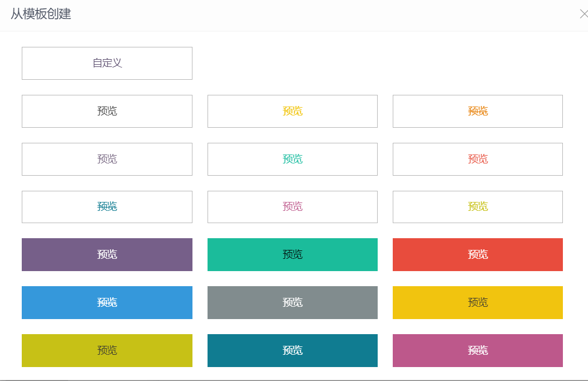Screen dimensions: 588x381
Task: Choose the white template with yellow 预览 text
Action: click(x=292, y=111)
